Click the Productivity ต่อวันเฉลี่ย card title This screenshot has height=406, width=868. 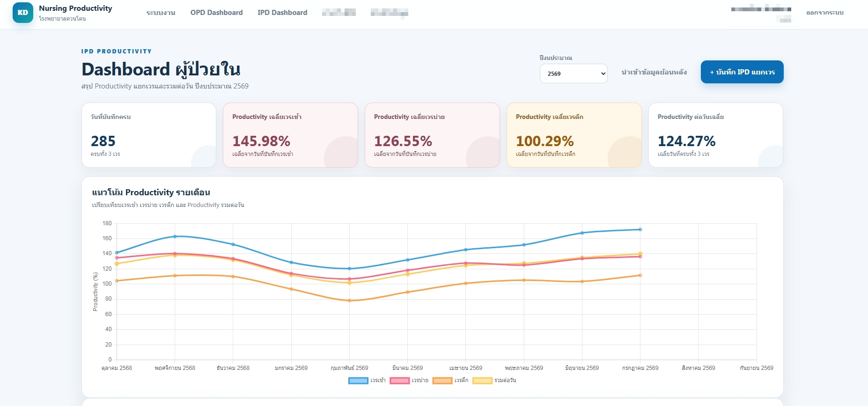pos(691,117)
